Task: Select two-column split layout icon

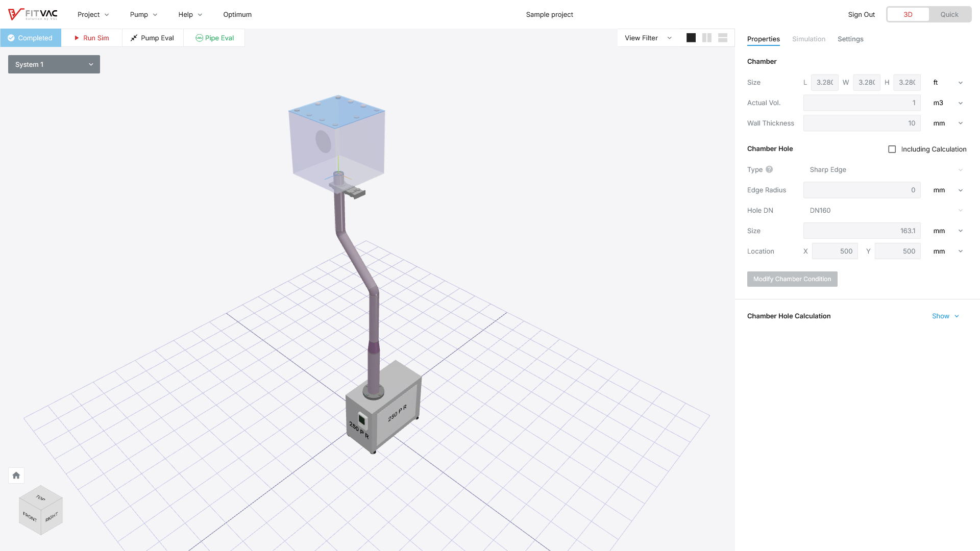Action: (x=707, y=38)
